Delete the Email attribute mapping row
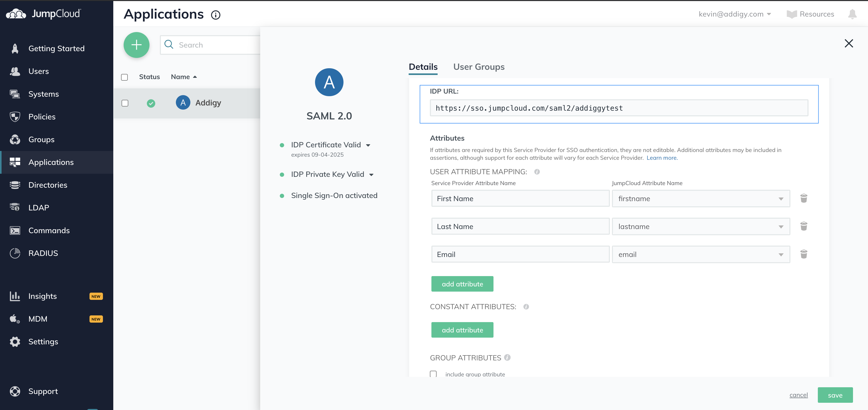 click(804, 254)
